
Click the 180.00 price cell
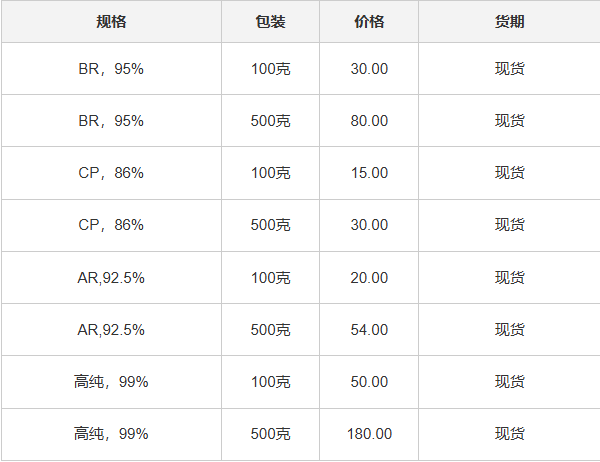pyautogui.click(x=369, y=434)
